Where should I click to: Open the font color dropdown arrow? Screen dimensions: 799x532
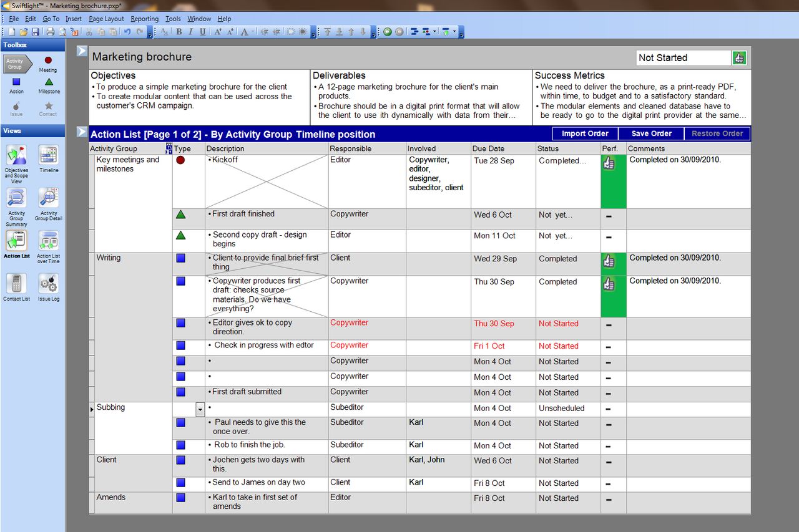coord(253,32)
